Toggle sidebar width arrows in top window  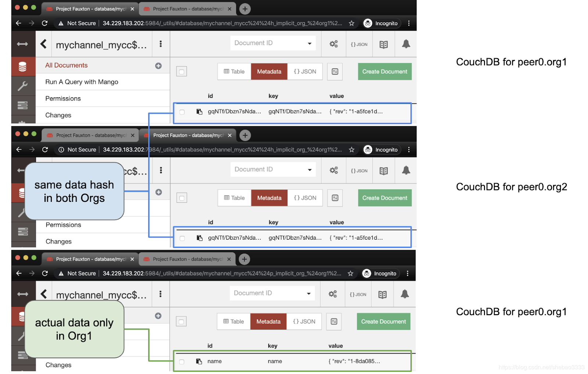tap(22, 44)
